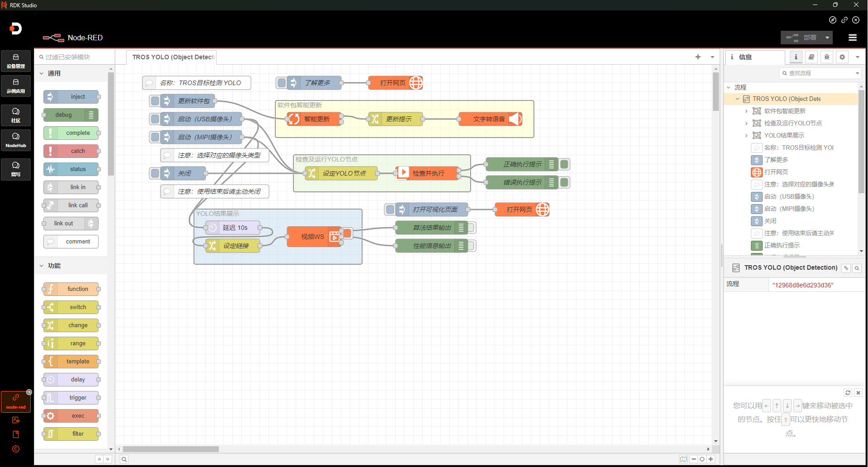Click edit icon beside flow title
The height and width of the screenshot is (467, 868).
click(846, 268)
